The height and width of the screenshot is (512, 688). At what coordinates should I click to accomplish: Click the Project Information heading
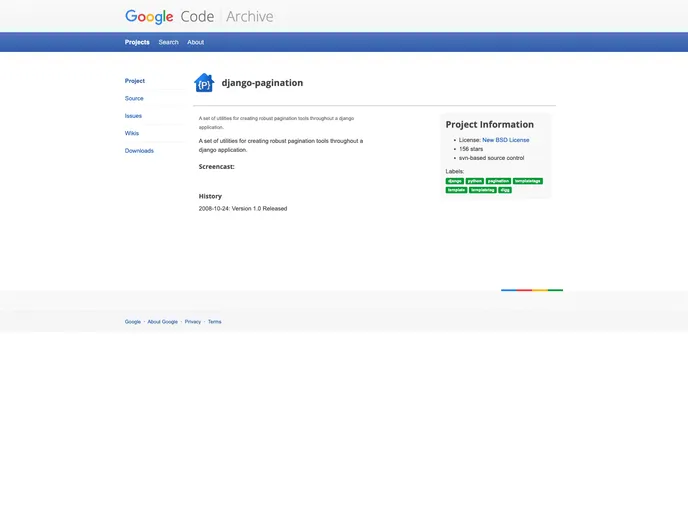pyautogui.click(x=490, y=125)
